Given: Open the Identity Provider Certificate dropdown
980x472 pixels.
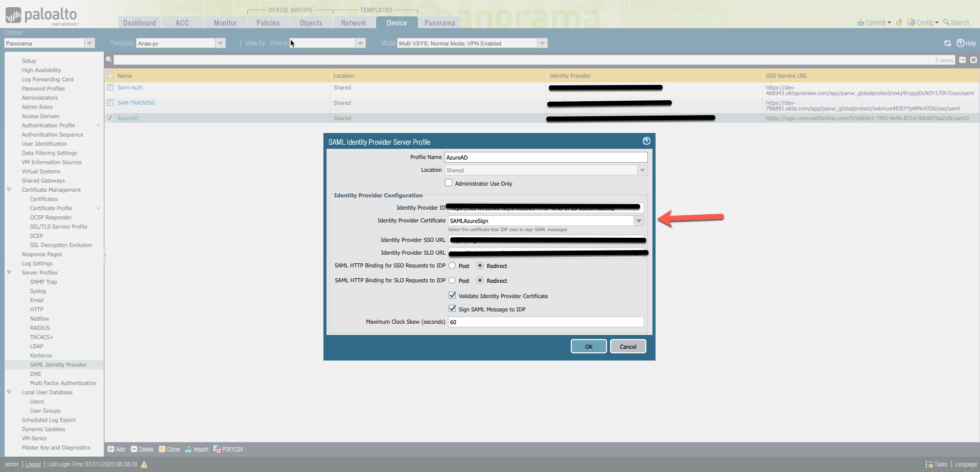Looking at the screenshot, I should pyautogui.click(x=639, y=221).
